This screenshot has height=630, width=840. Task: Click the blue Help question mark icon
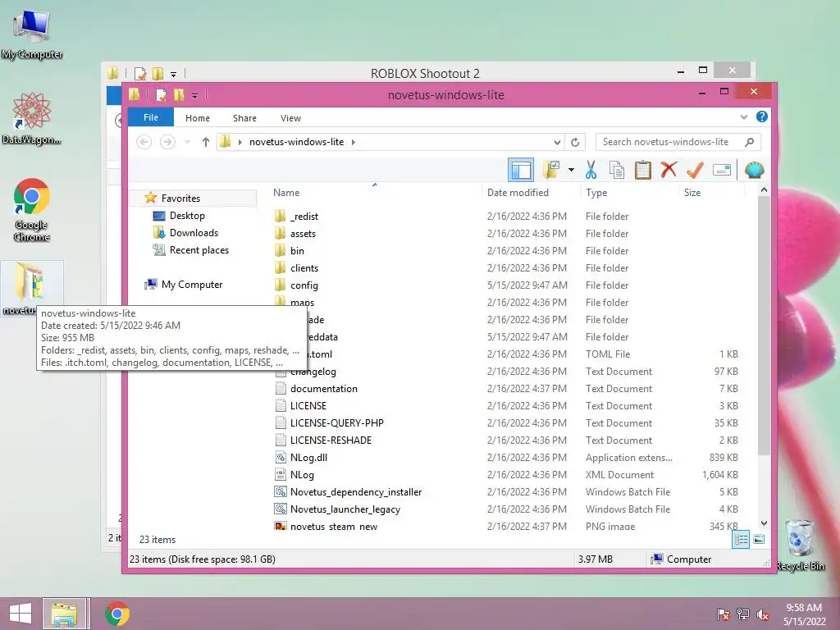coord(762,116)
